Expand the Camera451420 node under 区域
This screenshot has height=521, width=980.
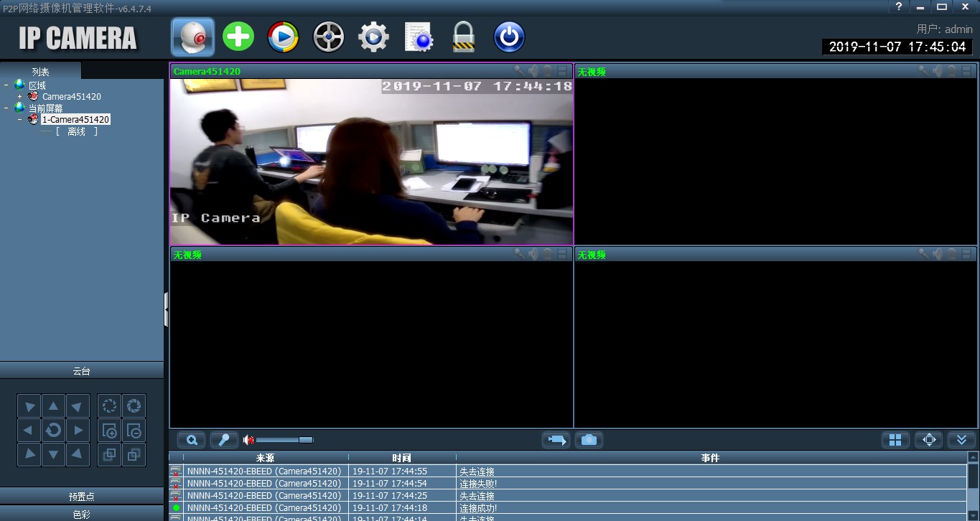(20, 97)
